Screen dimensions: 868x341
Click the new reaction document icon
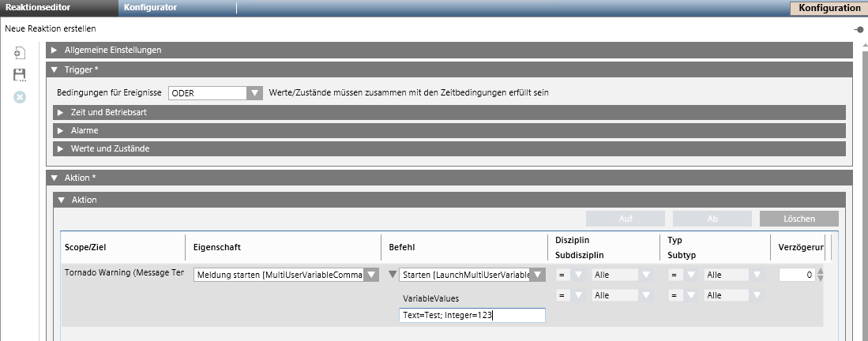click(20, 53)
